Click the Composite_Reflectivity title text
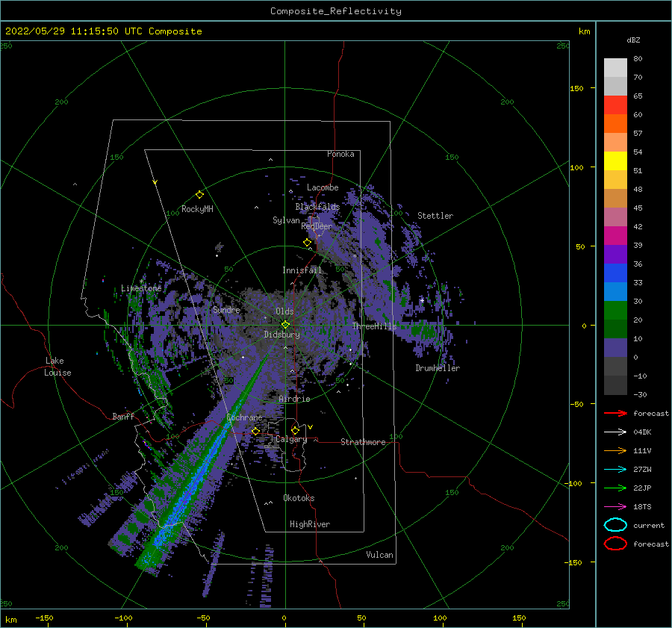This screenshot has height=628, width=672. pos(336,11)
